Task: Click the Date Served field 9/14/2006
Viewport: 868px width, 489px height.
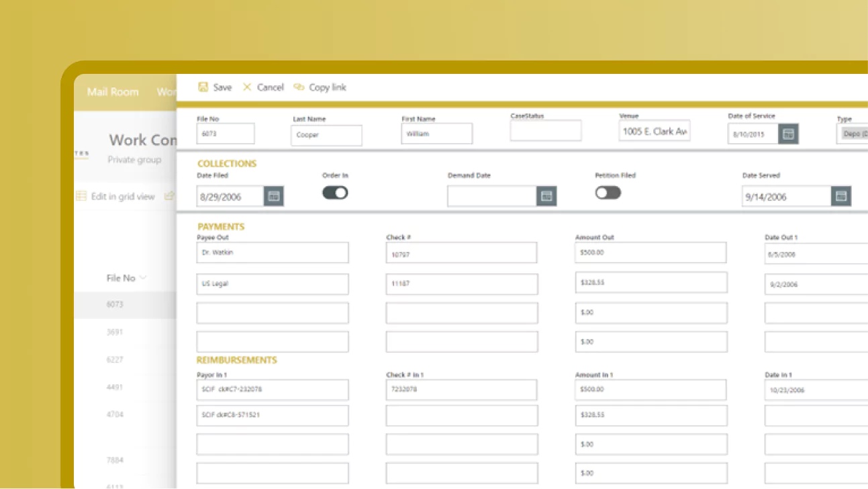Action: (x=787, y=196)
